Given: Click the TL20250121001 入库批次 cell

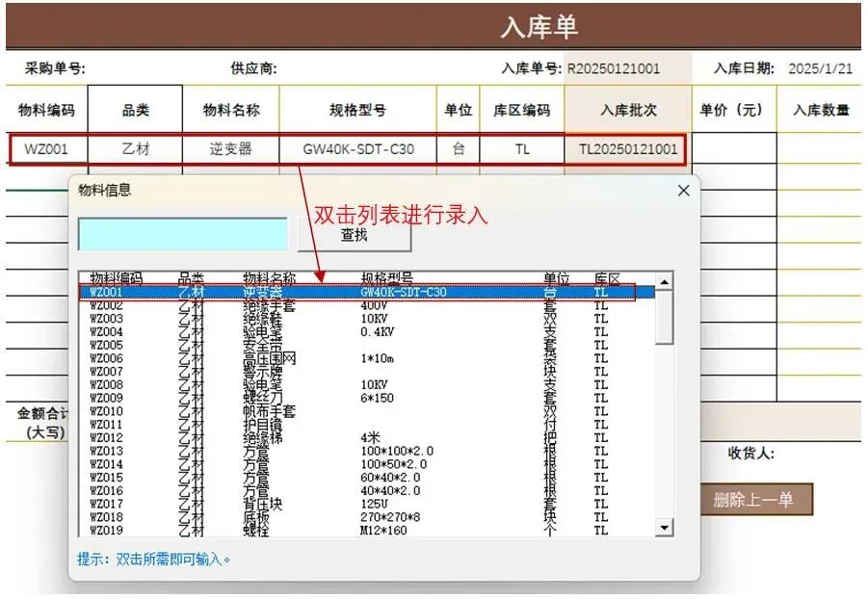Looking at the screenshot, I should [628, 149].
